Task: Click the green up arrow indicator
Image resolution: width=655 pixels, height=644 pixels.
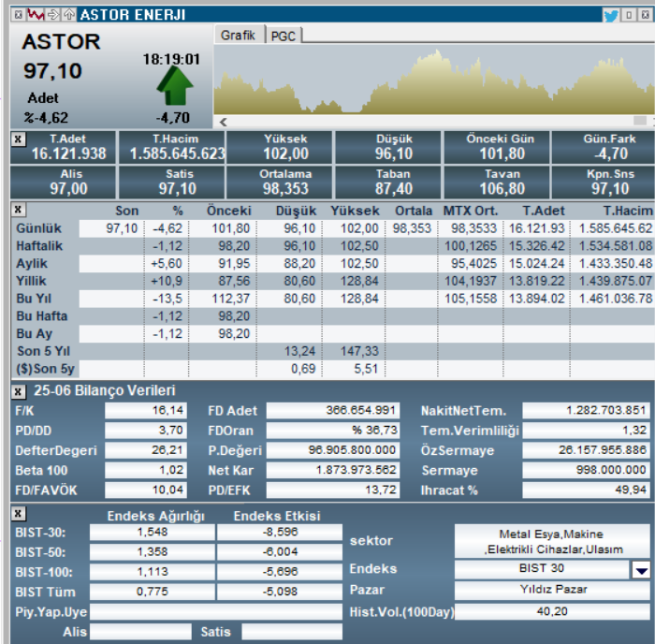Action: (x=175, y=86)
